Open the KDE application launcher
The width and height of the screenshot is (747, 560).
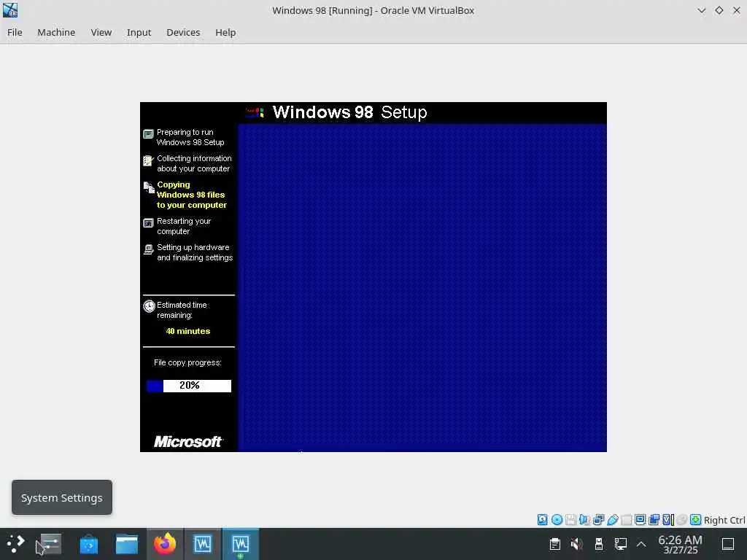click(x=15, y=543)
